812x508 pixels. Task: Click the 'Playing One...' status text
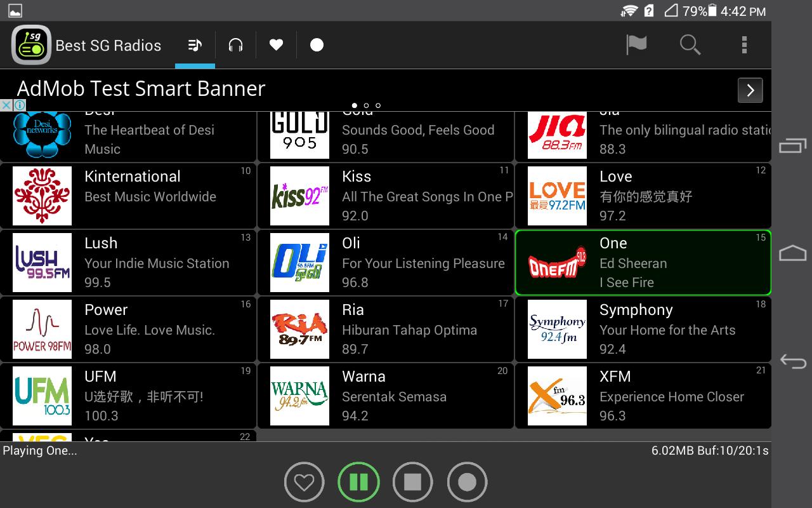(40, 451)
